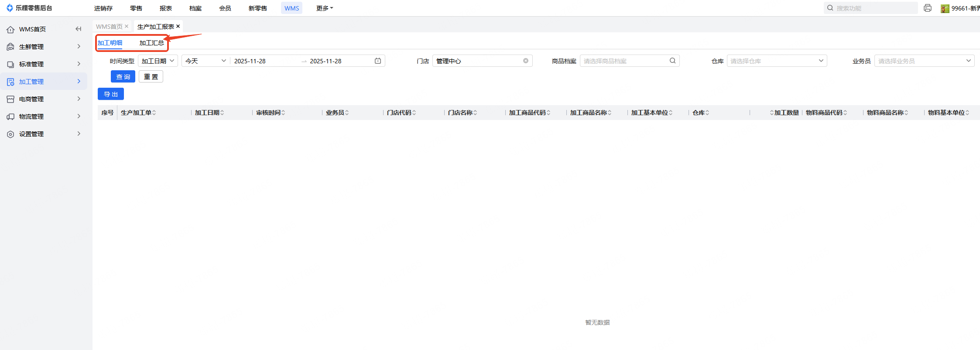Click the 搜索功能 search field

tap(871, 8)
